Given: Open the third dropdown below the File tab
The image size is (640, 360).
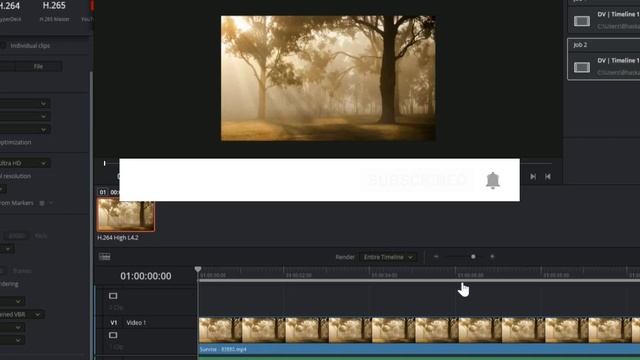Looking at the screenshot, I should tap(25, 130).
